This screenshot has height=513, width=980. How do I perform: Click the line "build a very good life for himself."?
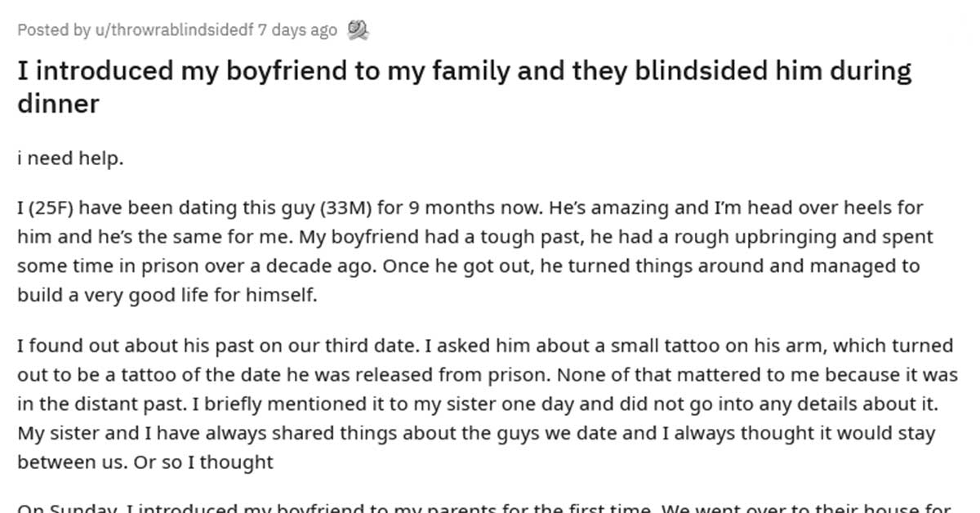click(167, 296)
